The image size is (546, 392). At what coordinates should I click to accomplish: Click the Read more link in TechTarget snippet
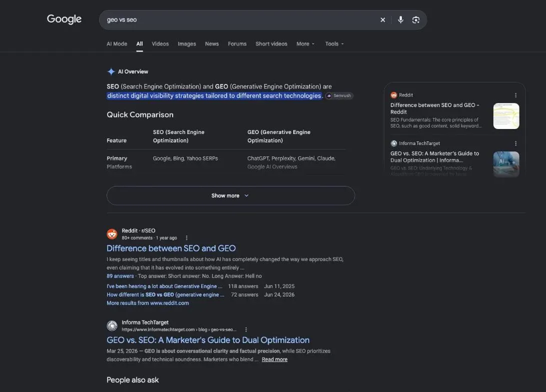[274, 359]
